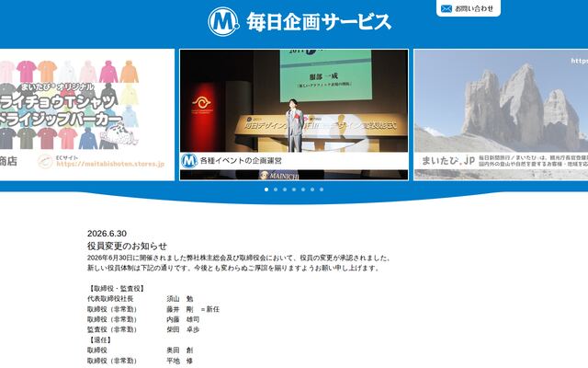Screen dimensions: 588x368
Task: Click the envelope mail icon
Action: 447,8
